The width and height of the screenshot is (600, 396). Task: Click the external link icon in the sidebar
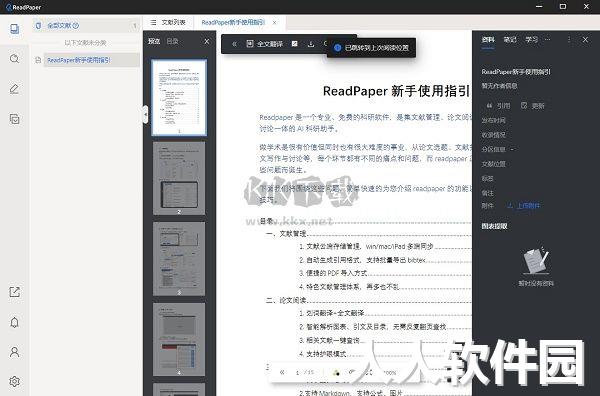click(15, 292)
